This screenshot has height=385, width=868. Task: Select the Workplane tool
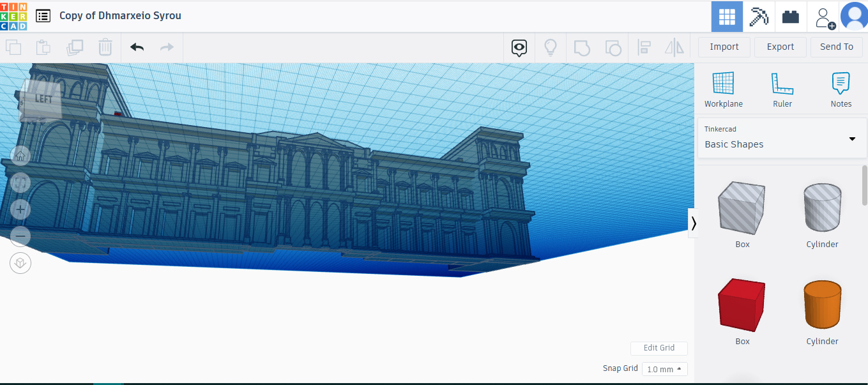[x=723, y=89]
